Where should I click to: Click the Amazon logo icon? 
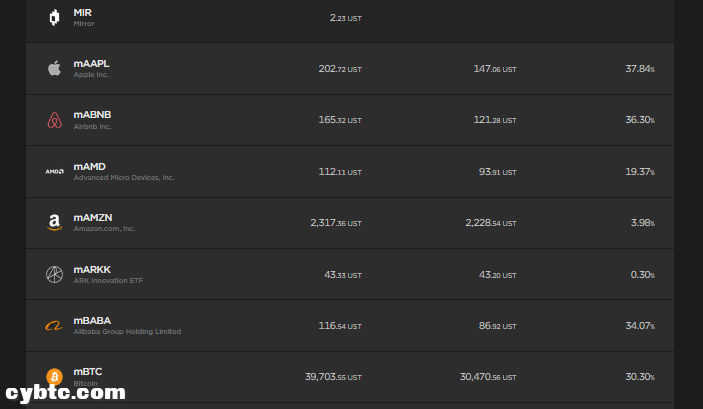point(54,223)
